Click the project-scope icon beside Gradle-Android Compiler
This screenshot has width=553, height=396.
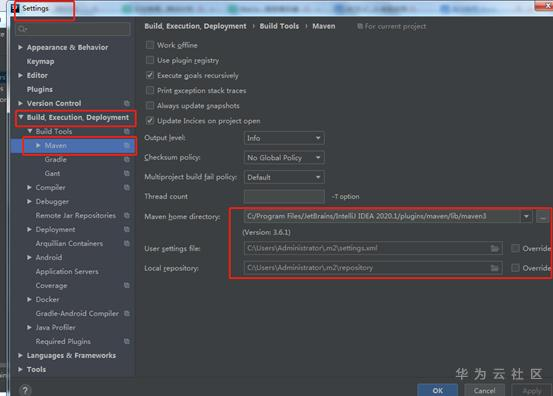click(127, 313)
